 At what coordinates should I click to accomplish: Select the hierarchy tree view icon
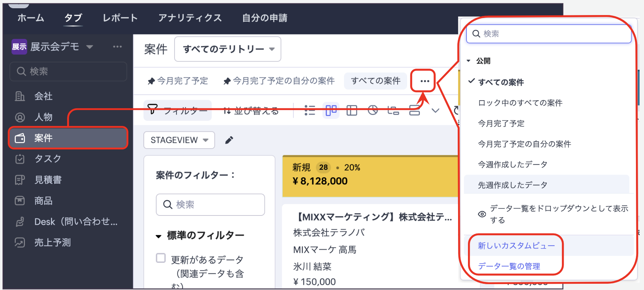(x=394, y=110)
